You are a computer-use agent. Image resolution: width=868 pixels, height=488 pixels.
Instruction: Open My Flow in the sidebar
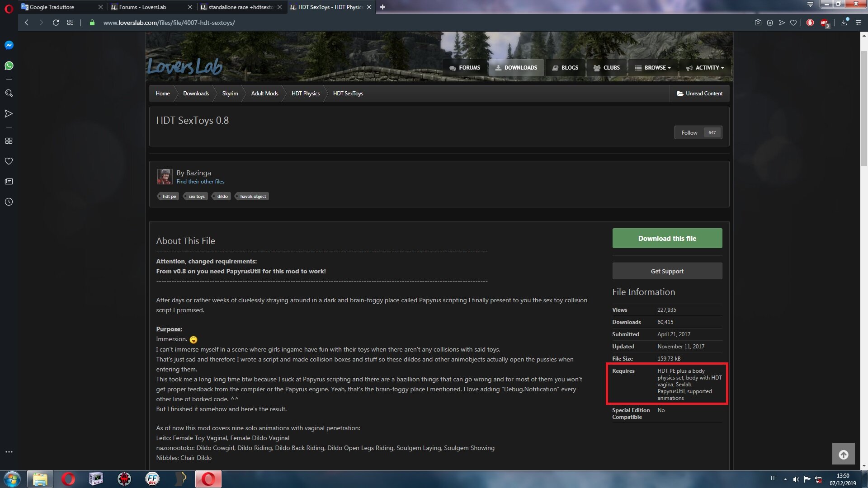coord(9,113)
